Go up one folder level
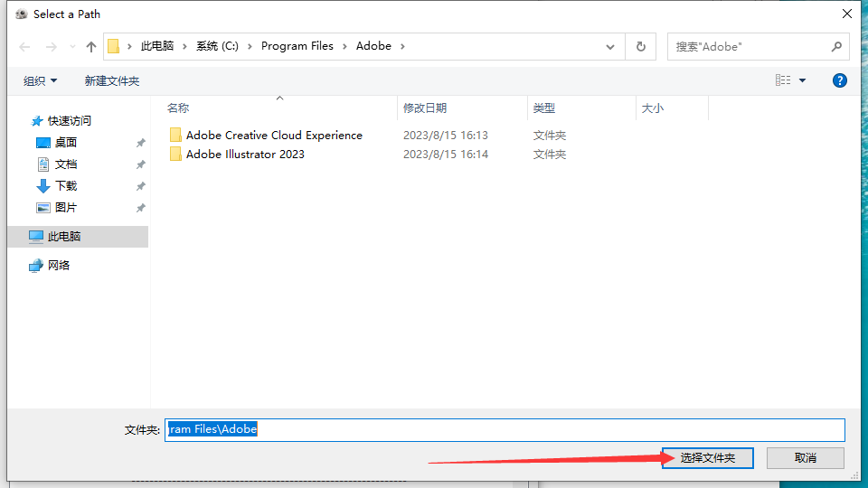868x488 pixels. (91, 47)
